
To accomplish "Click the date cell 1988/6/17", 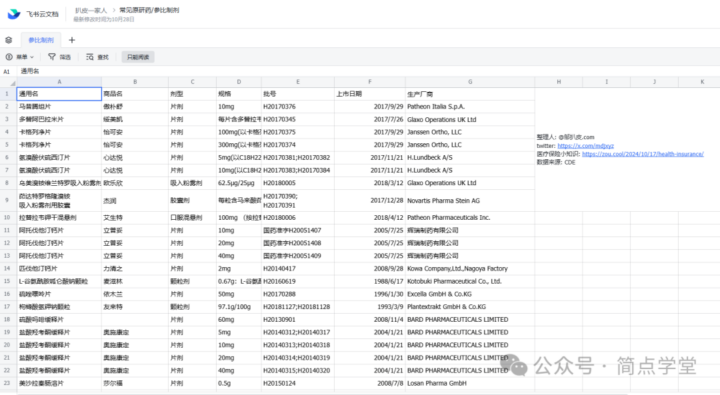I will click(370, 281).
